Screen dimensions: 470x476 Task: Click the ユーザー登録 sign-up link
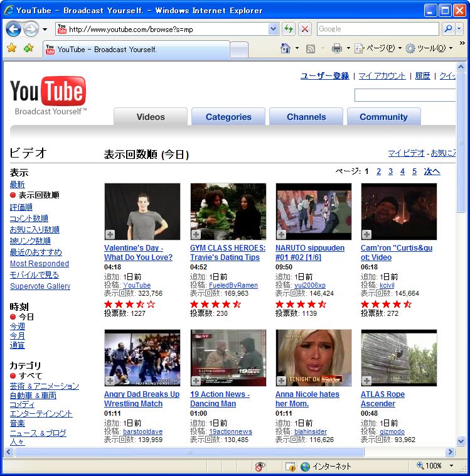324,75
